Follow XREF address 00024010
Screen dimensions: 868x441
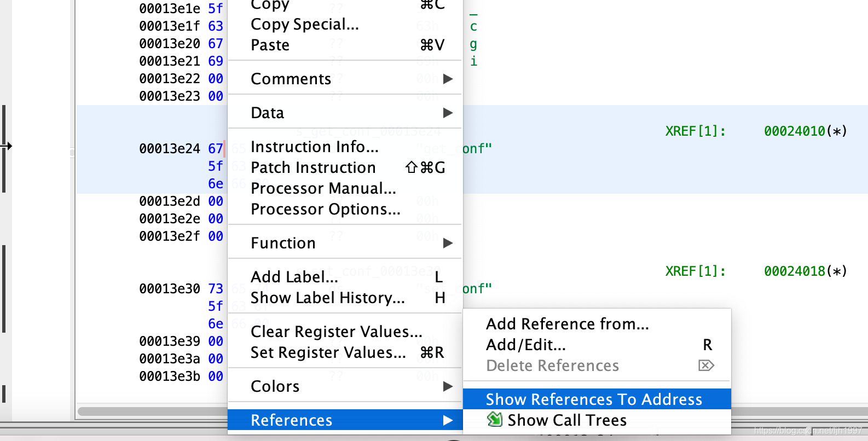pos(794,131)
